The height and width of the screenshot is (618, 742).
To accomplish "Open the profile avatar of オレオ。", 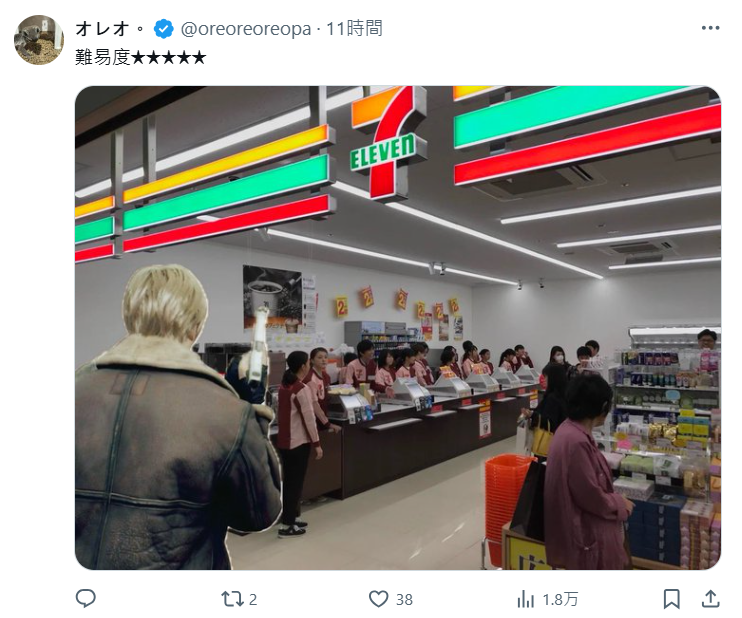I will 39,40.
